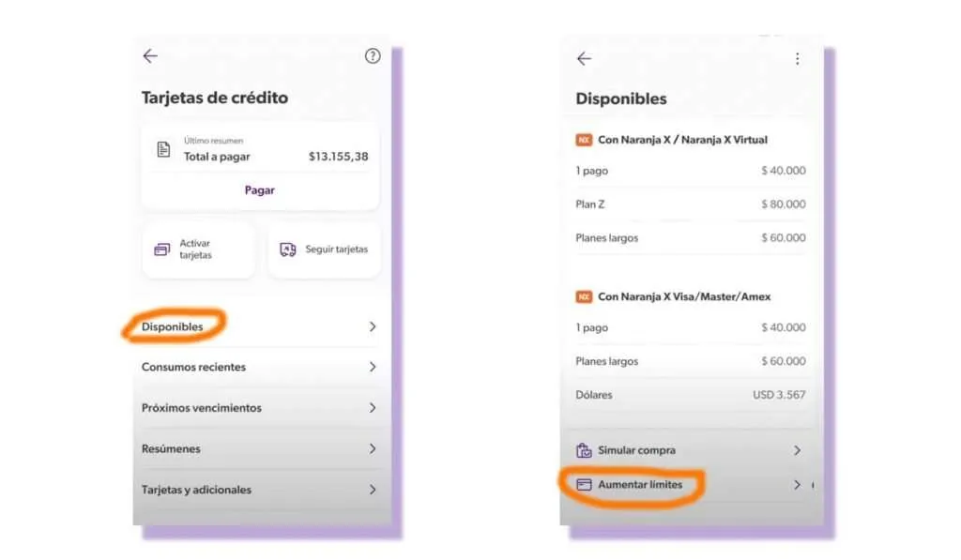Select the Disponibles list item
This screenshot has height=560, width=961.
coord(260,326)
